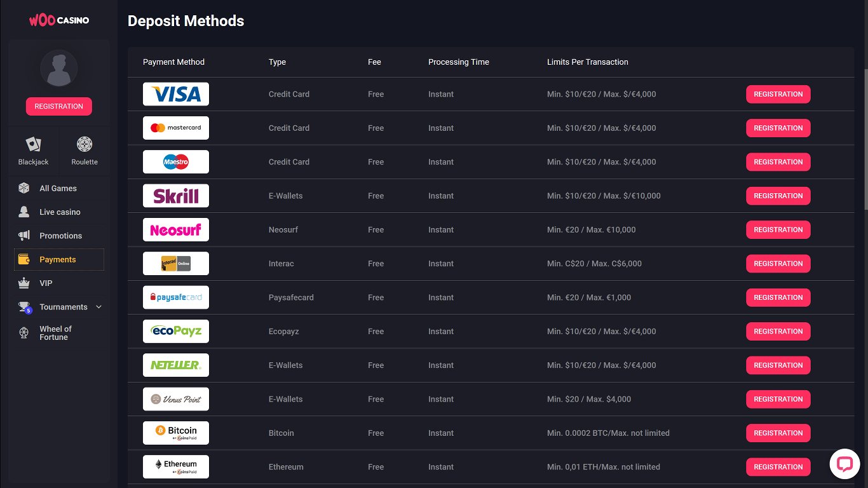Open All Games in sidebar
Image resolution: width=868 pixels, height=488 pixels.
point(58,188)
